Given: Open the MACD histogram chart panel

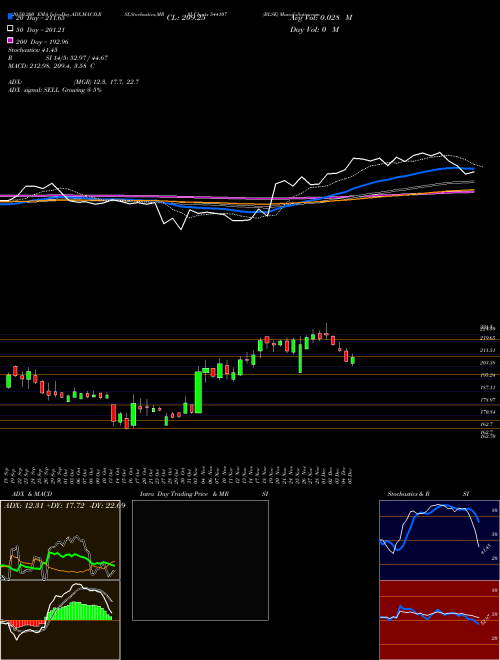Looking at the screenshot, I should [x=60, y=620].
